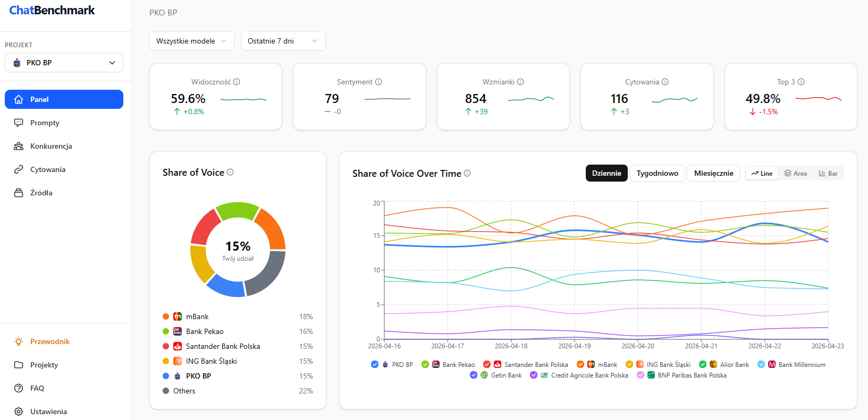Click the mBank logo in the donut legend

[x=178, y=316]
